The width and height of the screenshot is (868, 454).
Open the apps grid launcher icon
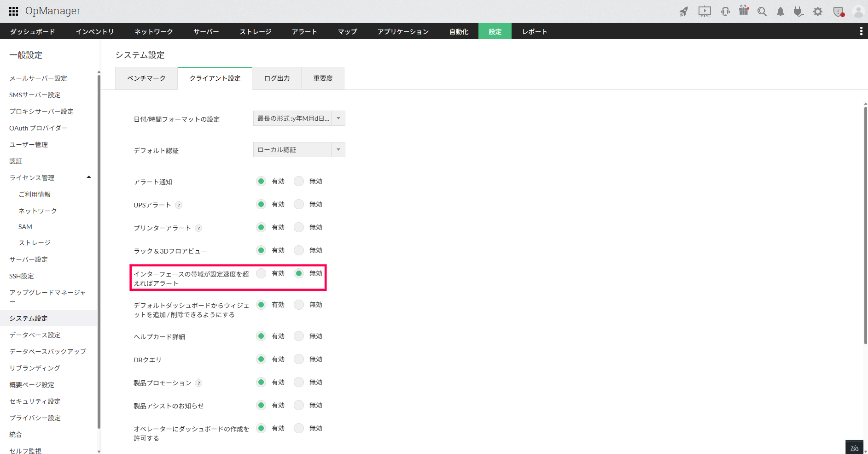(14, 11)
